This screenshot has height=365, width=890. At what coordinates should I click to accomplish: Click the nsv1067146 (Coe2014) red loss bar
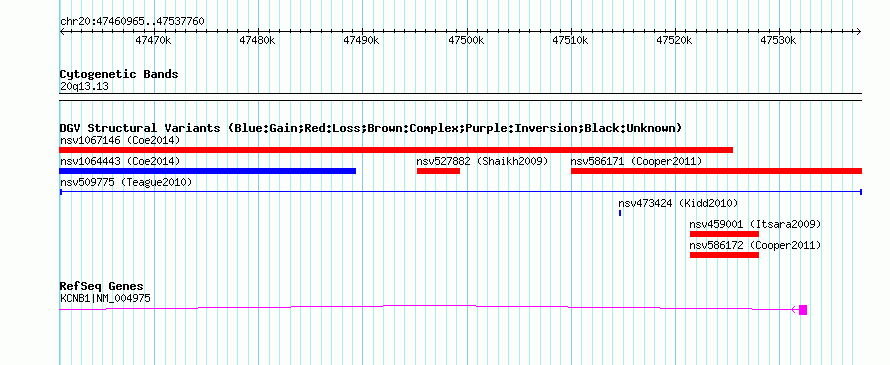396,150
